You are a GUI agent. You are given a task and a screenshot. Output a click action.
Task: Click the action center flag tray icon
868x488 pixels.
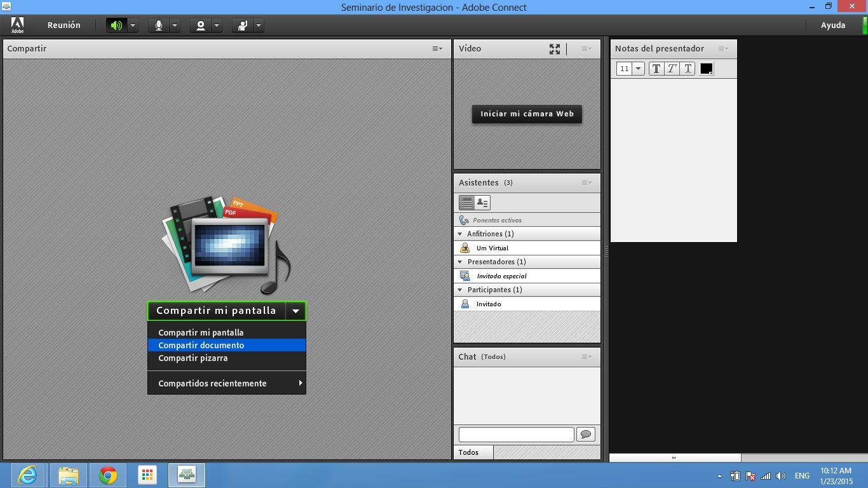click(750, 476)
